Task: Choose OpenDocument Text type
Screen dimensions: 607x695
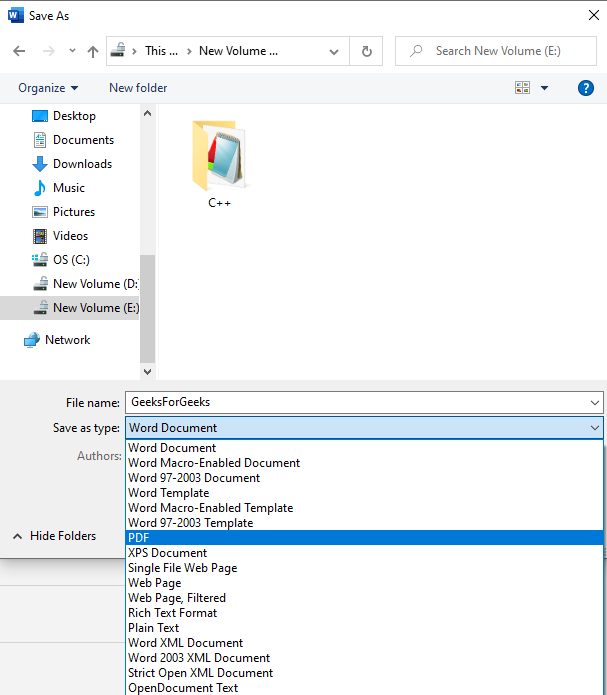Action: pyautogui.click(x=364, y=688)
